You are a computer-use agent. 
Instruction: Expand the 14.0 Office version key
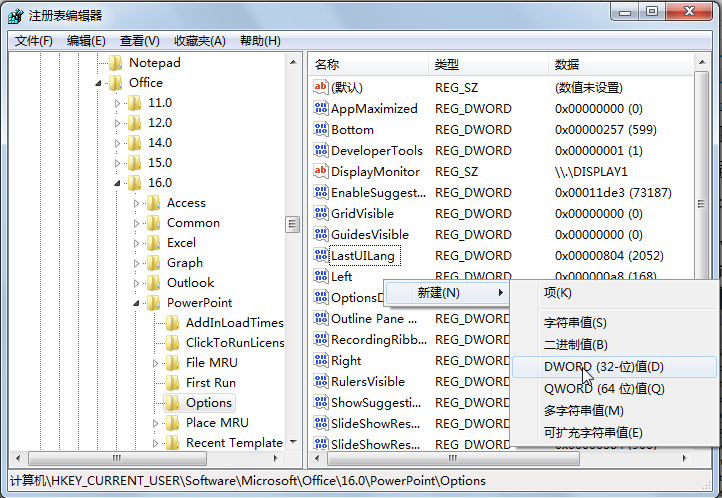(117, 143)
